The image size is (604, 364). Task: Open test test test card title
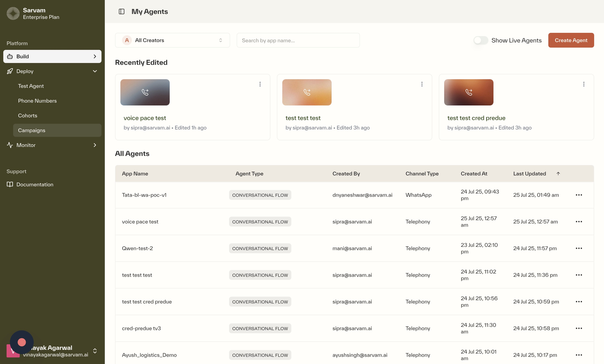pyautogui.click(x=303, y=118)
